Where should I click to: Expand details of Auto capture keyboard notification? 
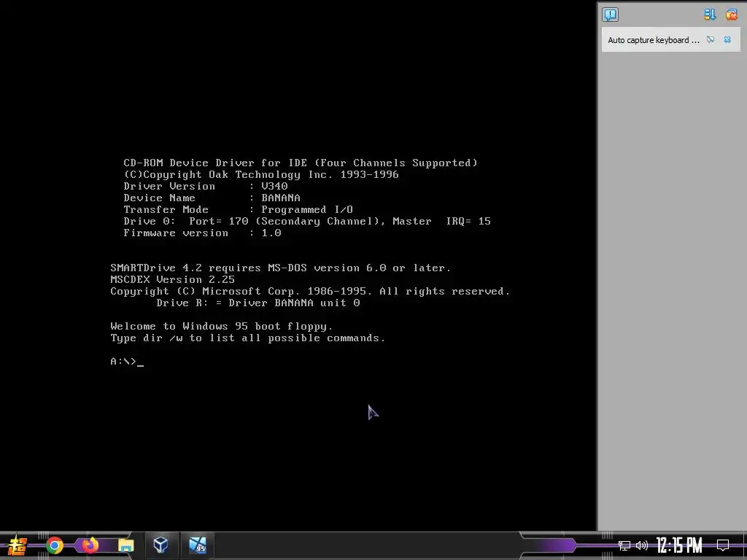(711, 40)
